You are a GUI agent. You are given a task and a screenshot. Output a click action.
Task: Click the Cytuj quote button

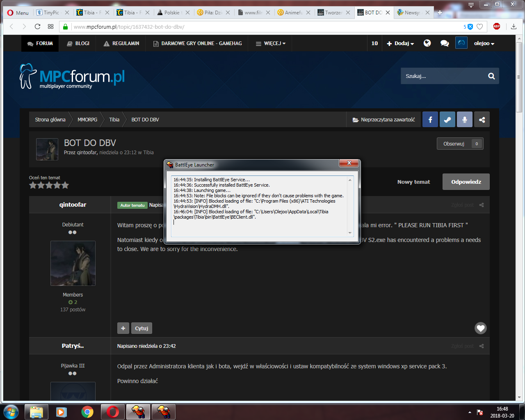pyautogui.click(x=142, y=328)
